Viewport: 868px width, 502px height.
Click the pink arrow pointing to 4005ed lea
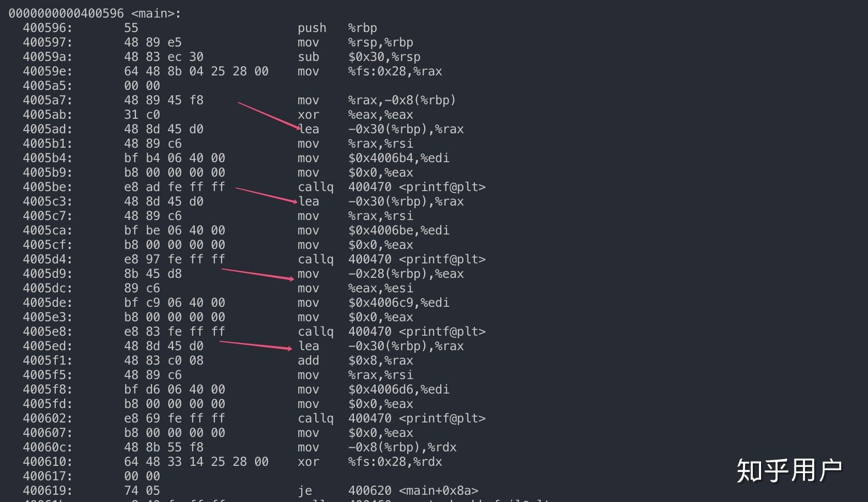tap(256, 345)
